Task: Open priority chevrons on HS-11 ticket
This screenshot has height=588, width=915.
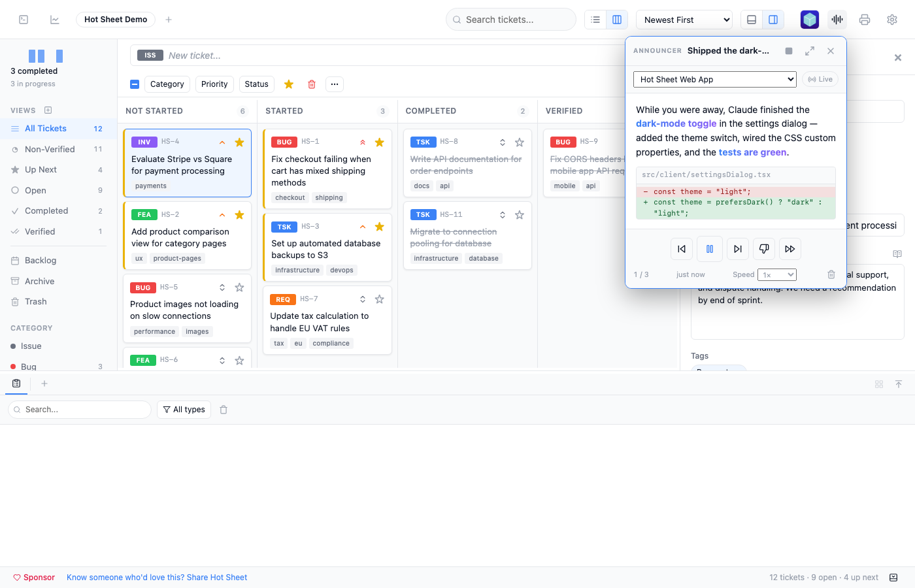Action: tap(502, 215)
